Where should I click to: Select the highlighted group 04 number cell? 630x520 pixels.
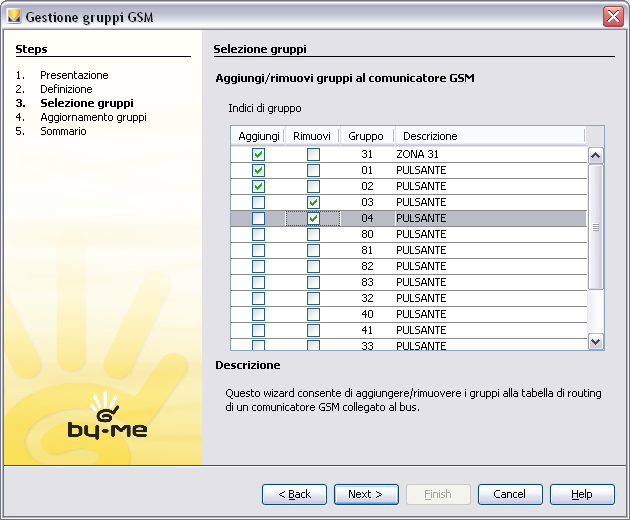click(367, 218)
